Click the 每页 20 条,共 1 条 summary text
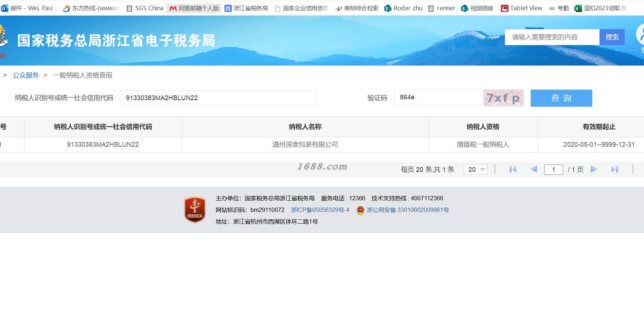The width and height of the screenshot is (644, 331). coord(428,169)
